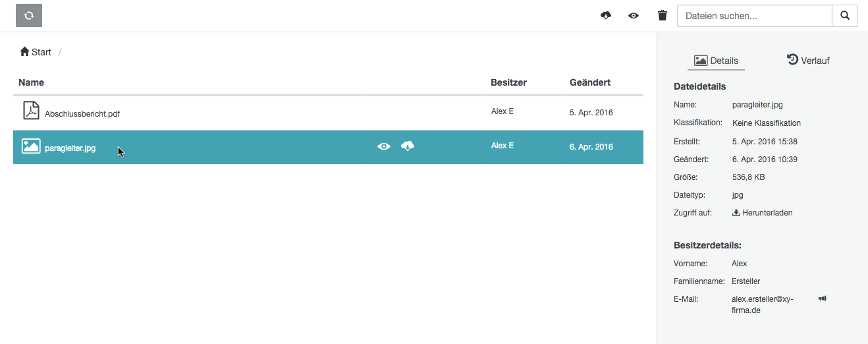Go to Start in the breadcrumb
The width and height of the screenshot is (868, 344).
tap(36, 52)
